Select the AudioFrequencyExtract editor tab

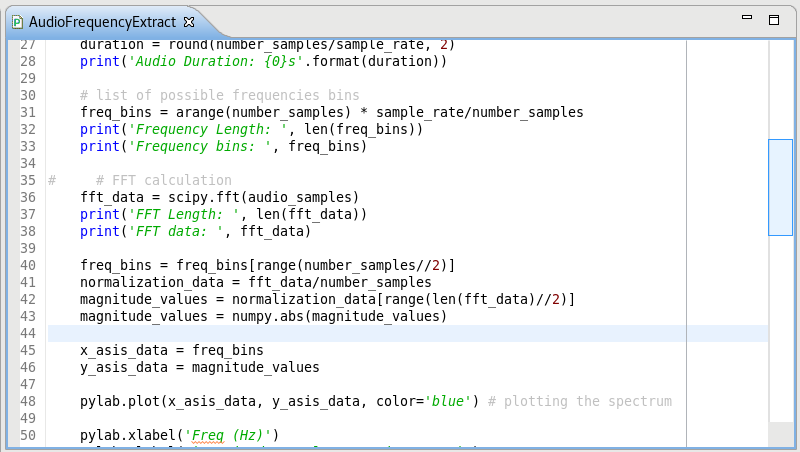[x=102, y=22]
